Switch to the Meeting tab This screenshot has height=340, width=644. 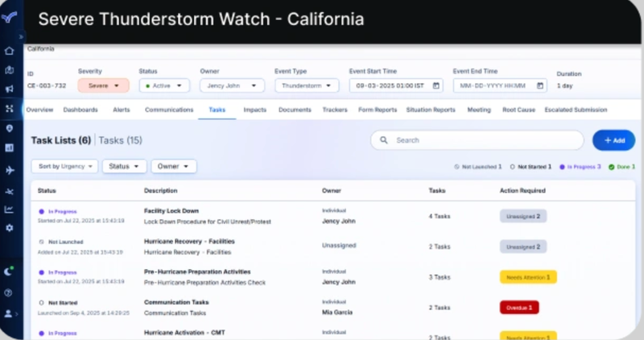tap(479, 110)
